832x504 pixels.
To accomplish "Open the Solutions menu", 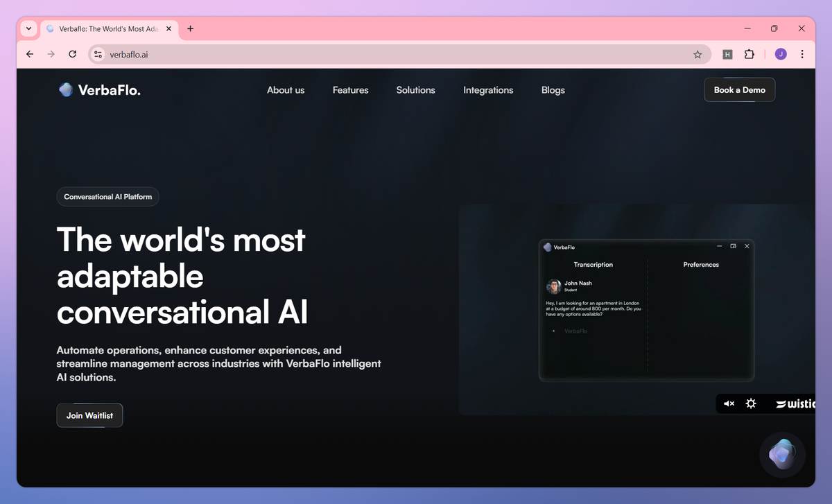I will (x=415, y=90).
